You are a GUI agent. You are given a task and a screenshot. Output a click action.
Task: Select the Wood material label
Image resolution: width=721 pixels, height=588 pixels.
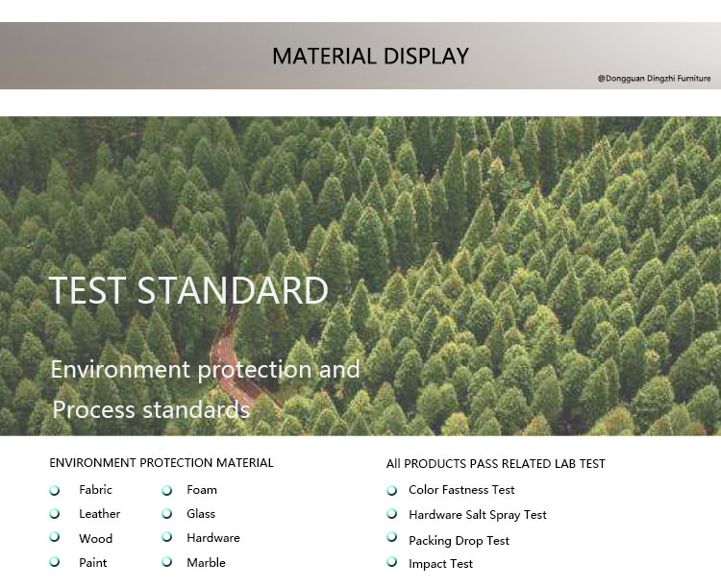(x=95, y=538)
